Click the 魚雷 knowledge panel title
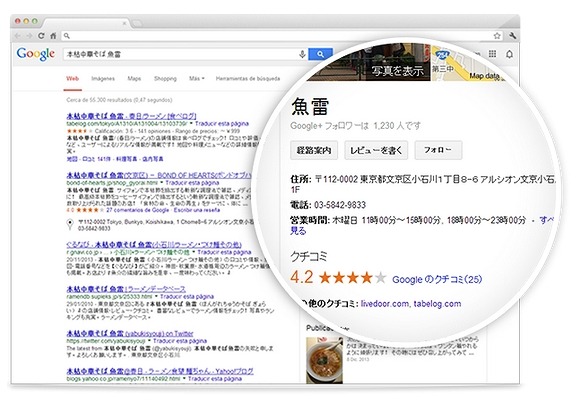Image resolution: width=578 pixels, height=400 pixels. click(310, 106)
